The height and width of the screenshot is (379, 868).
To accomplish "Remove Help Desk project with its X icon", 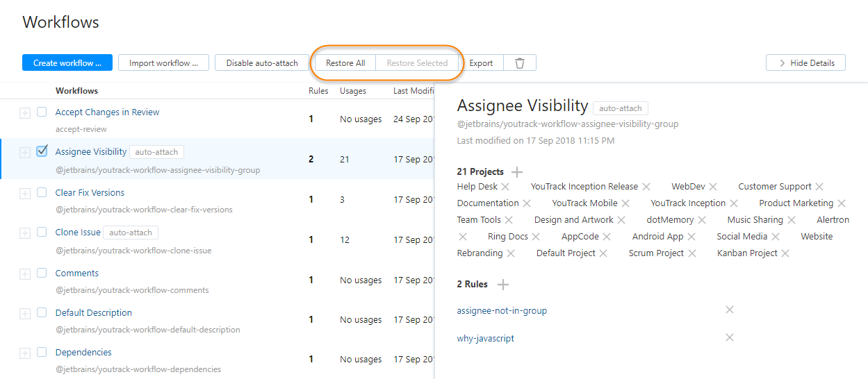I will coord(505,187).
